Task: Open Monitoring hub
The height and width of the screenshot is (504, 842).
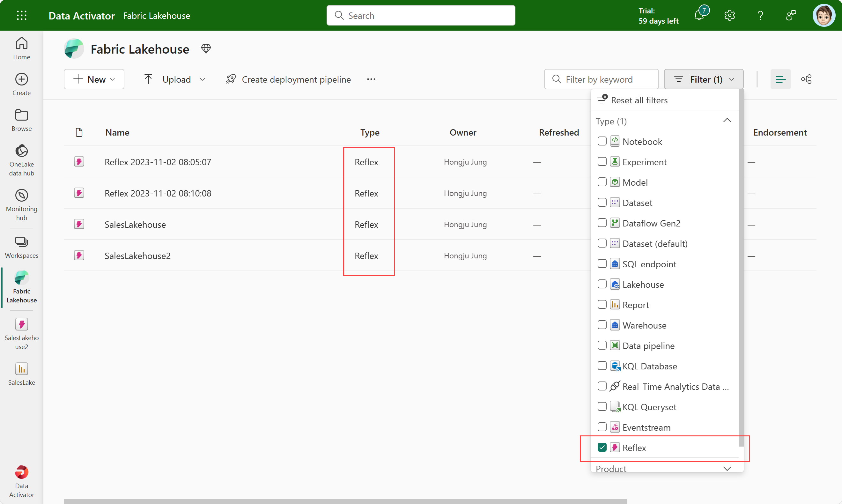Action: 21,205
